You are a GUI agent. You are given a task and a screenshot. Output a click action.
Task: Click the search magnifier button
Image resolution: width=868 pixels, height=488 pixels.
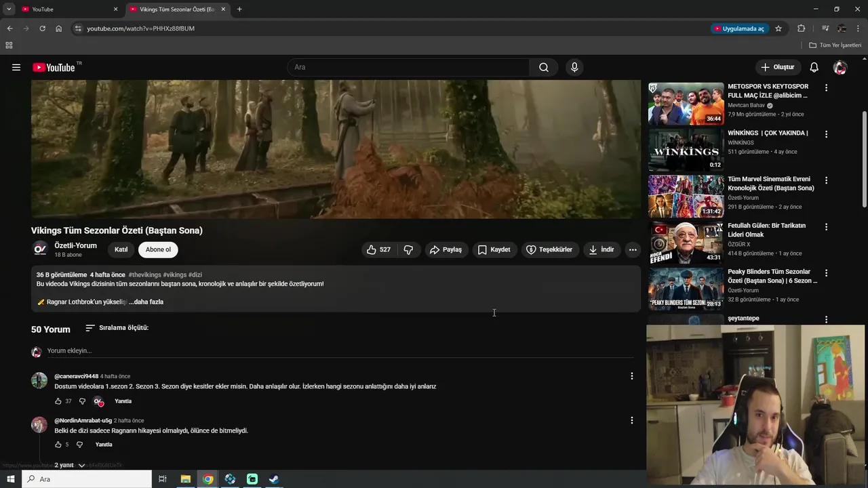tap(544, 67)
